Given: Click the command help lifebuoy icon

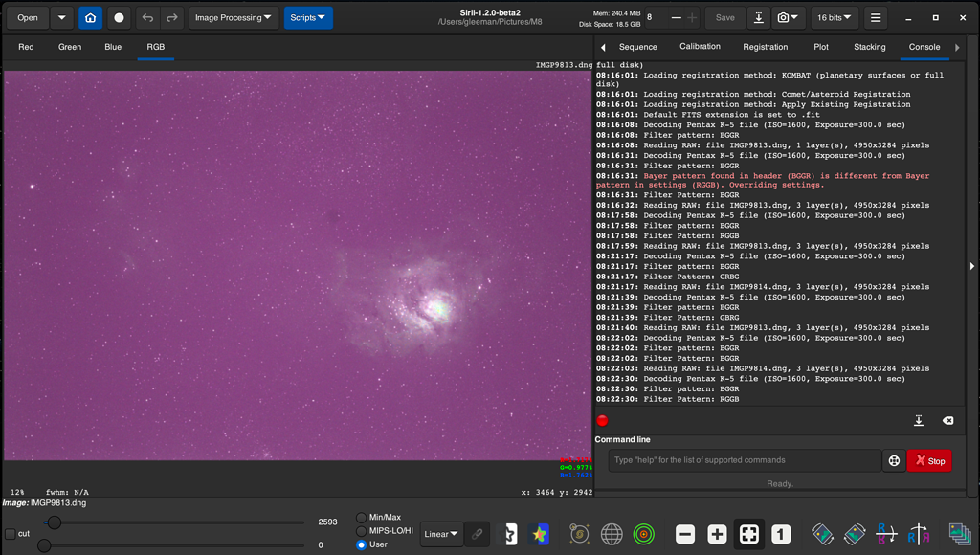Looking at the screenshot, I should (x=894, y=460).
